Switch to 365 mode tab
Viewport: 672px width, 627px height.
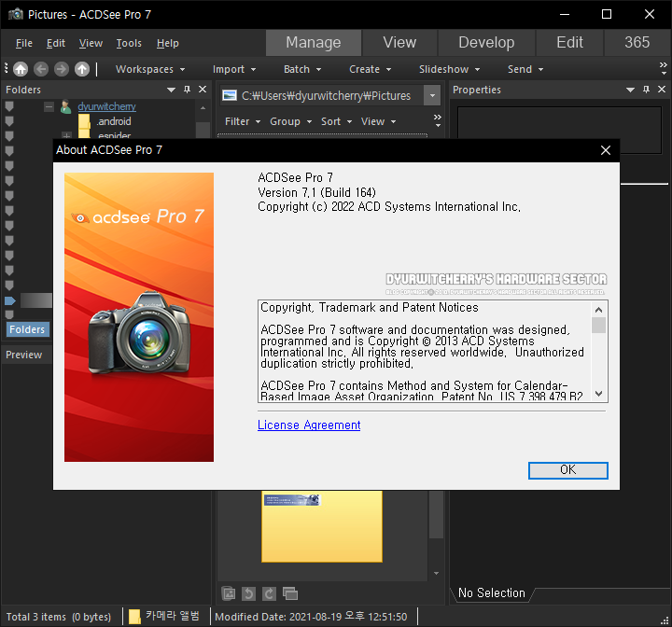(637, 42)
